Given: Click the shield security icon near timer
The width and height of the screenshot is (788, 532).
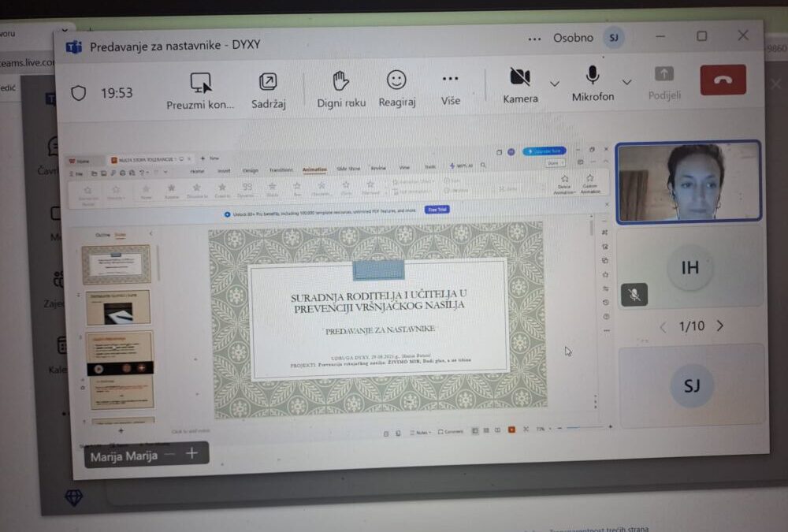Looking at the screenshot, I should coord(78,93).
